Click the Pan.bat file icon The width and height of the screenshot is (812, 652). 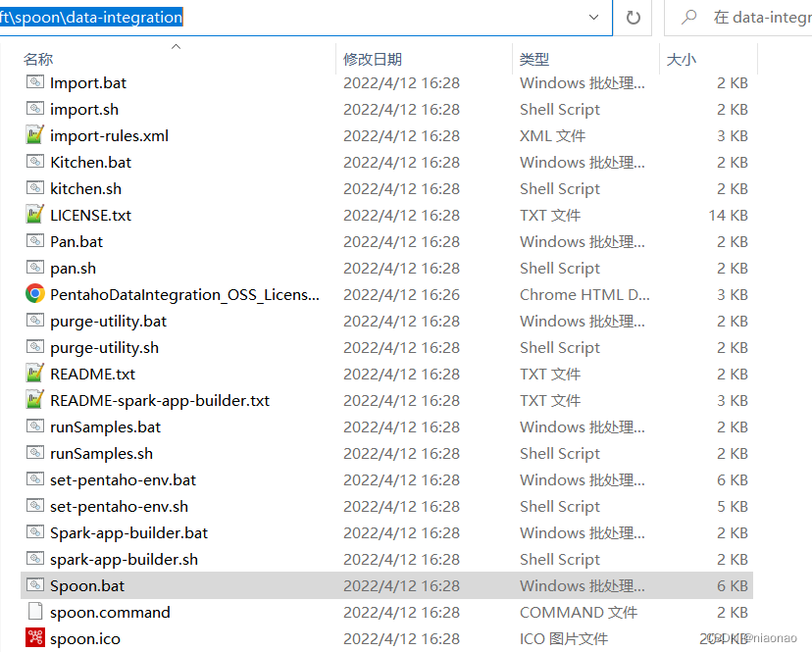[35, 241]
